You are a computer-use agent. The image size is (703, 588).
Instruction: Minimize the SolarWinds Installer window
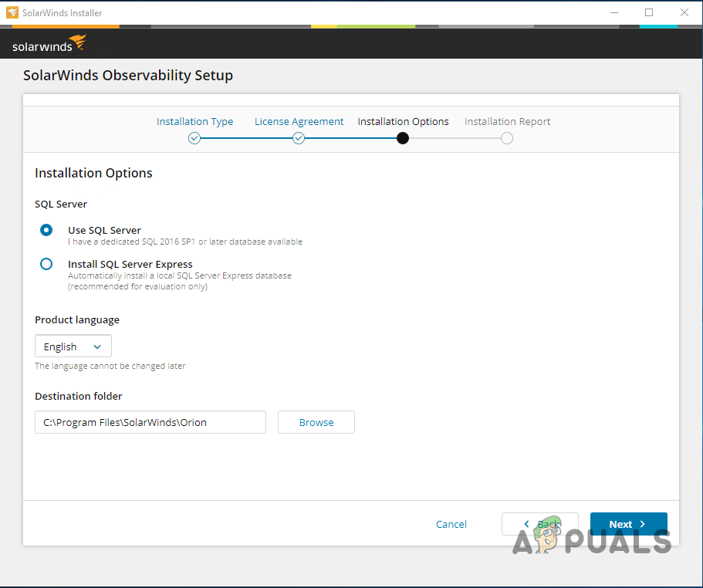(x=614, y=12)
